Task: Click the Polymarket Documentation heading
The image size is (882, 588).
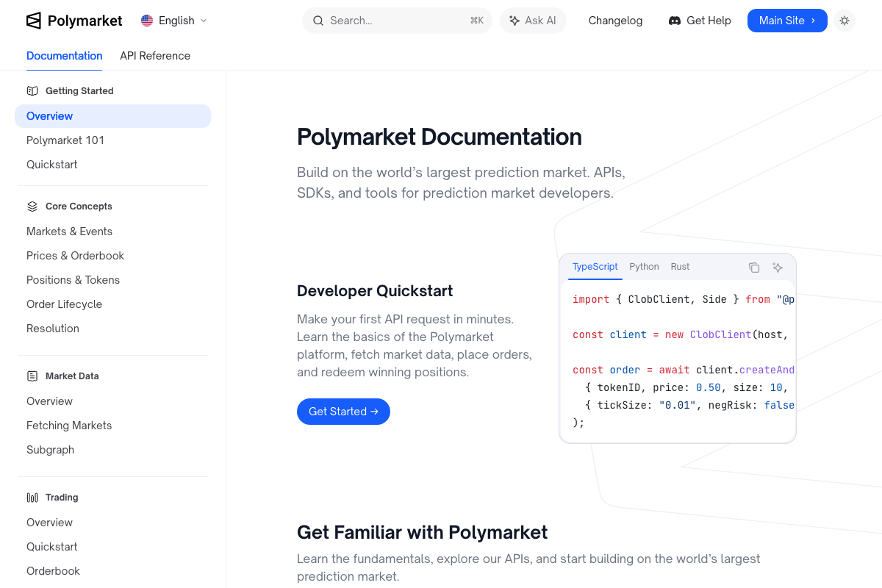Action: pyautogui.click(x=440, y=137)
